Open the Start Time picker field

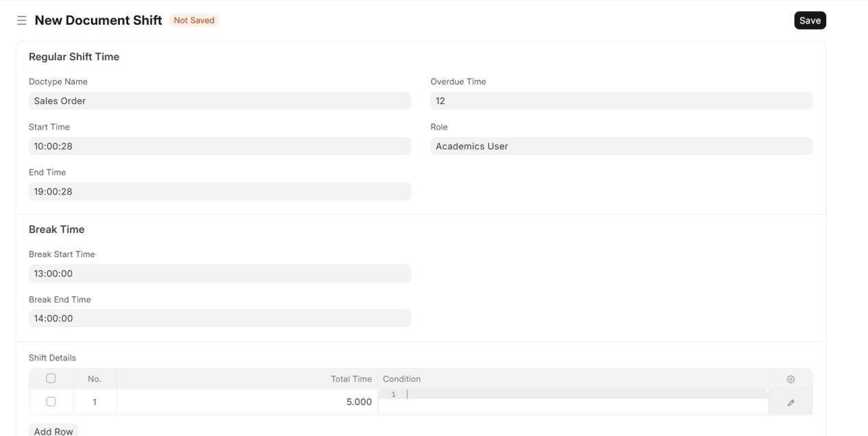pyautogui.click(x=219, y=146)
